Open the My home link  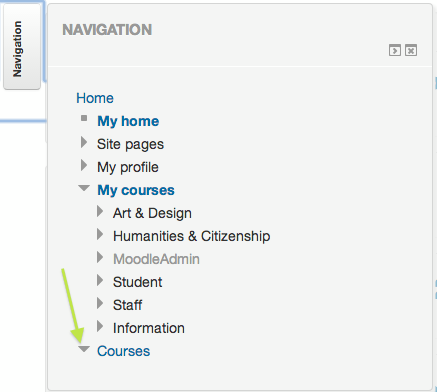coord(128,121)
